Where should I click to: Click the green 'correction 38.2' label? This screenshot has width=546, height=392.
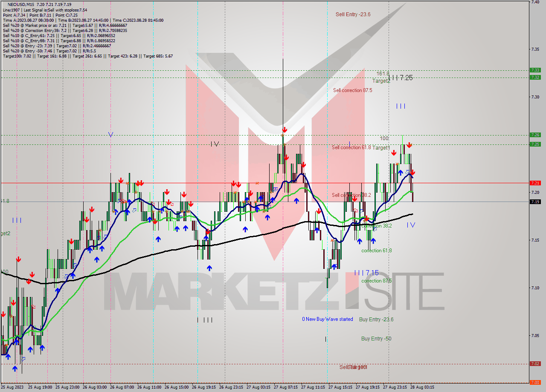point(376,226)
